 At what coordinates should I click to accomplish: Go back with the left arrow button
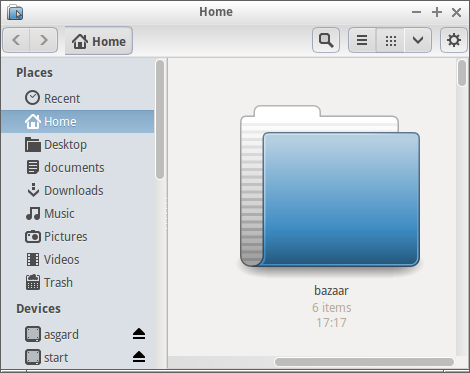click(x=16, y=40)
